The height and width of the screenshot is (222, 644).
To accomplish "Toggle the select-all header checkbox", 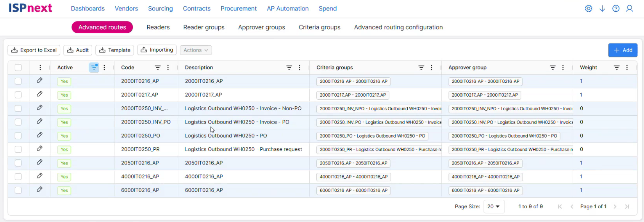I will (18, 68).
